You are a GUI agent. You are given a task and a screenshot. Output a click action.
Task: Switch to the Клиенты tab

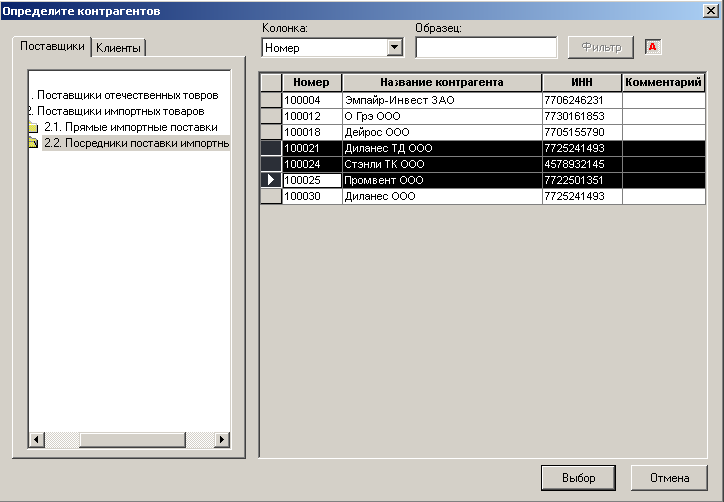[118, 48]
